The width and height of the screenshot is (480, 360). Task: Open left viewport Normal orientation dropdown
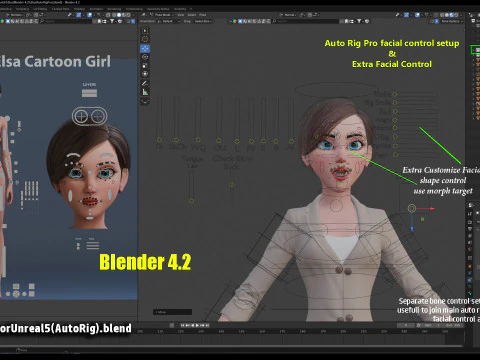(x=15, y=15)
